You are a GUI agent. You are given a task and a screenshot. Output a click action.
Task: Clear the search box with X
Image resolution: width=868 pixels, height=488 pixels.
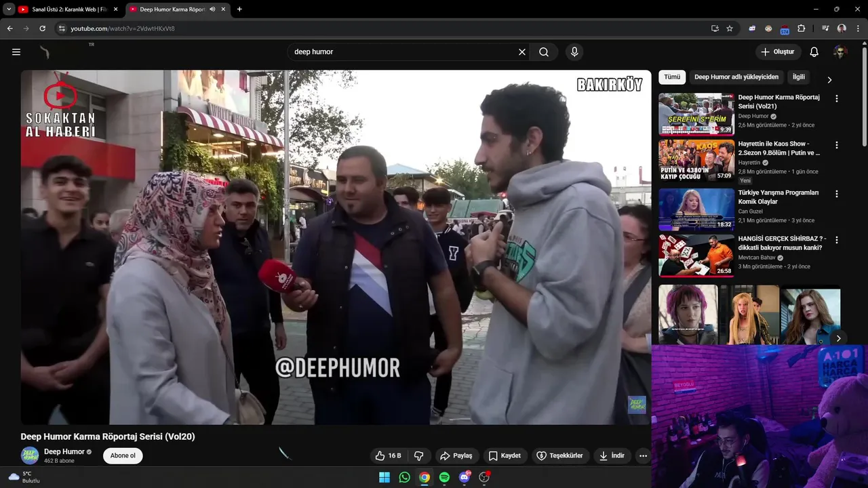point(522,52)
